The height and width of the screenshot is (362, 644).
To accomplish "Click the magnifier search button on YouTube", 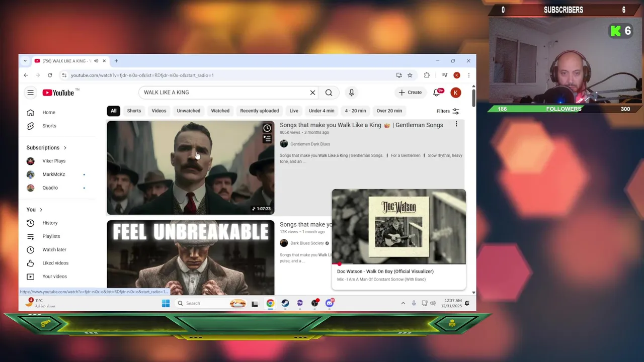I will pyautogui.click(x=329, y=93).
